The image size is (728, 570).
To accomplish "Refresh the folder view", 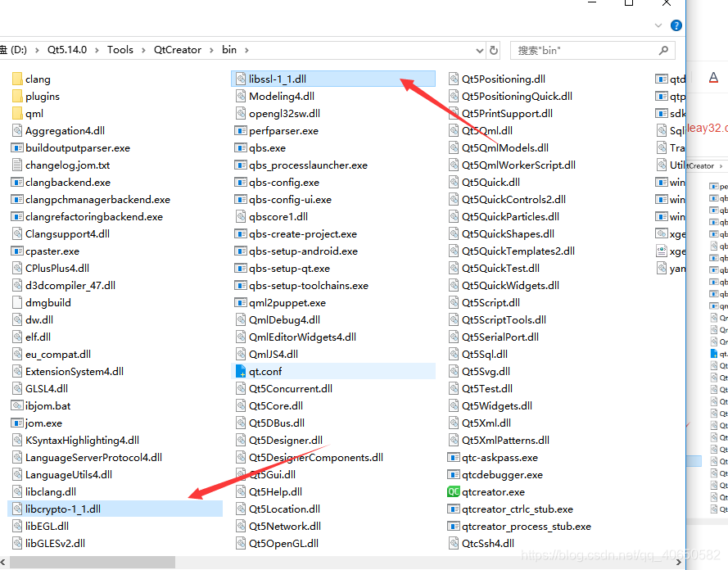I will point(493,50).
